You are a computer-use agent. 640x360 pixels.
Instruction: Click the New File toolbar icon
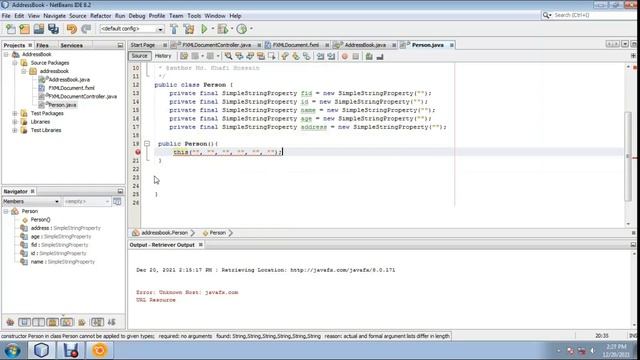[11, 29]
